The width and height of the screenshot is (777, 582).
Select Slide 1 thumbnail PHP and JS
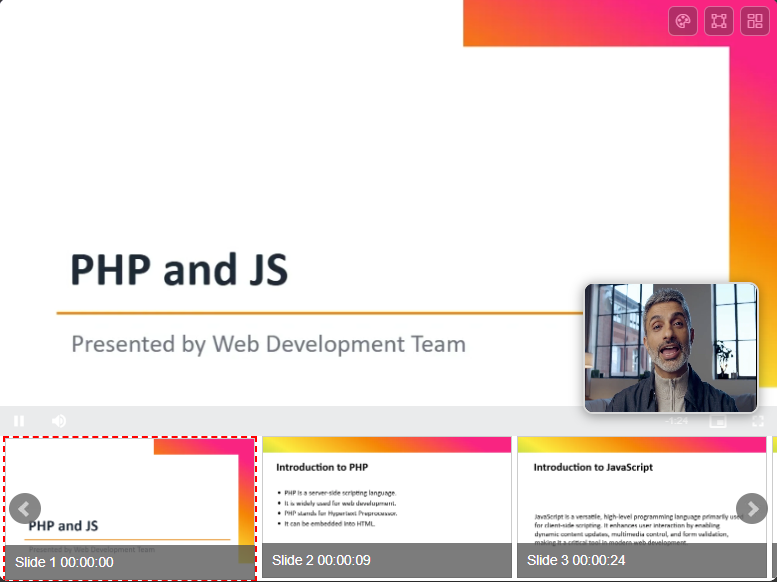click(130, 509)
